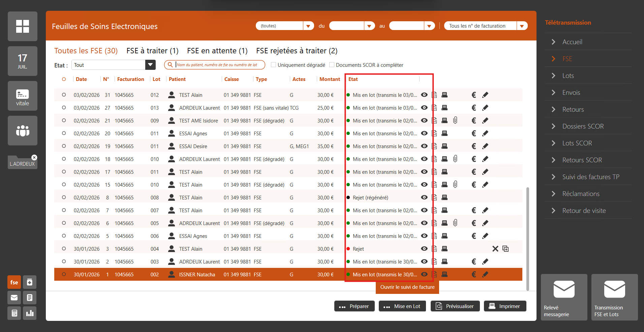Open the patients group icon
644x332 pixels.
point(23,131)
